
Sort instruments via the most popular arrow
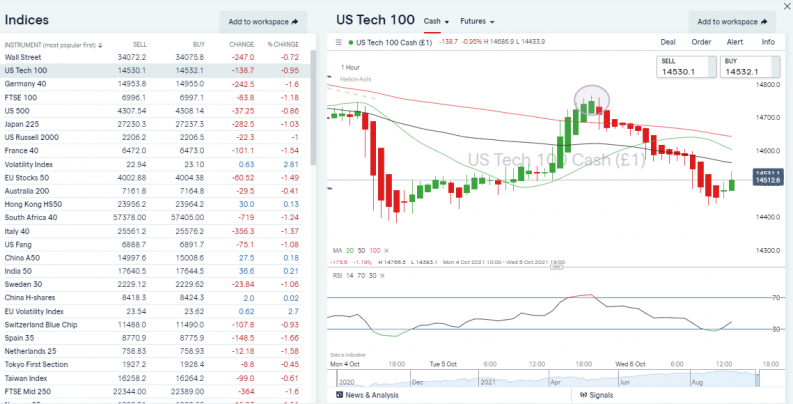pyautogui.click(x=101, y=45)
